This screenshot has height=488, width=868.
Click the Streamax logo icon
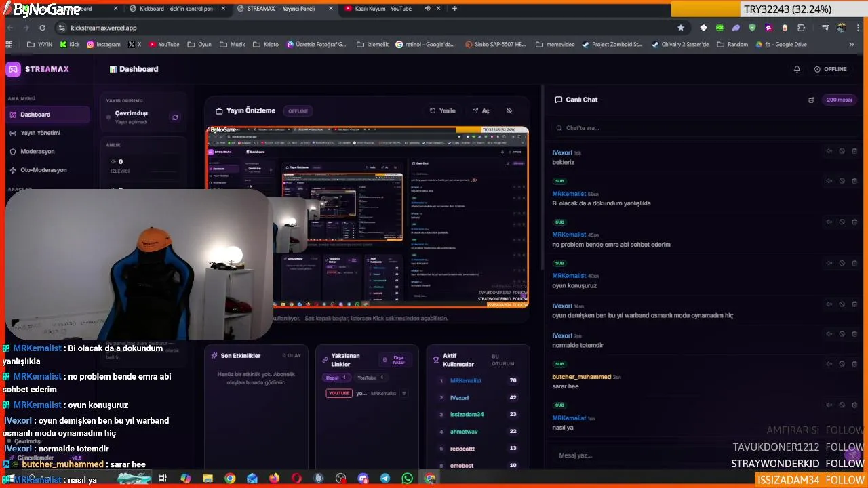pos(13,69)
